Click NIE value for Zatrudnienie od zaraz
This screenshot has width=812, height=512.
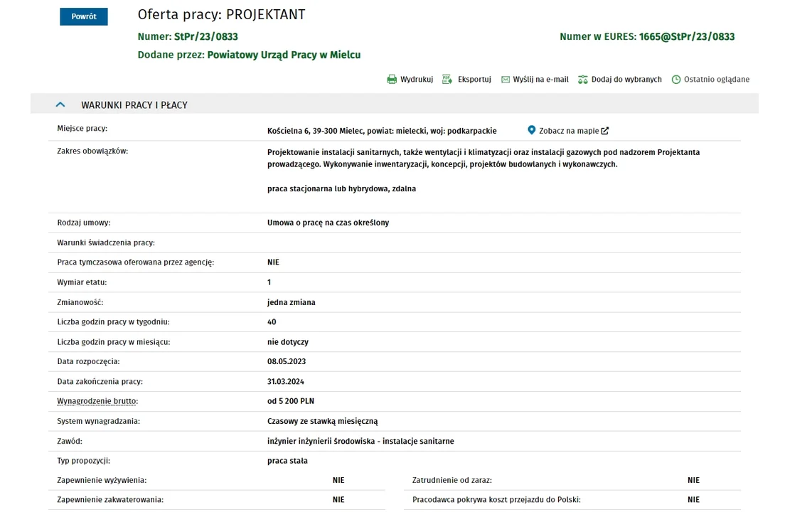tap(693, 481)
